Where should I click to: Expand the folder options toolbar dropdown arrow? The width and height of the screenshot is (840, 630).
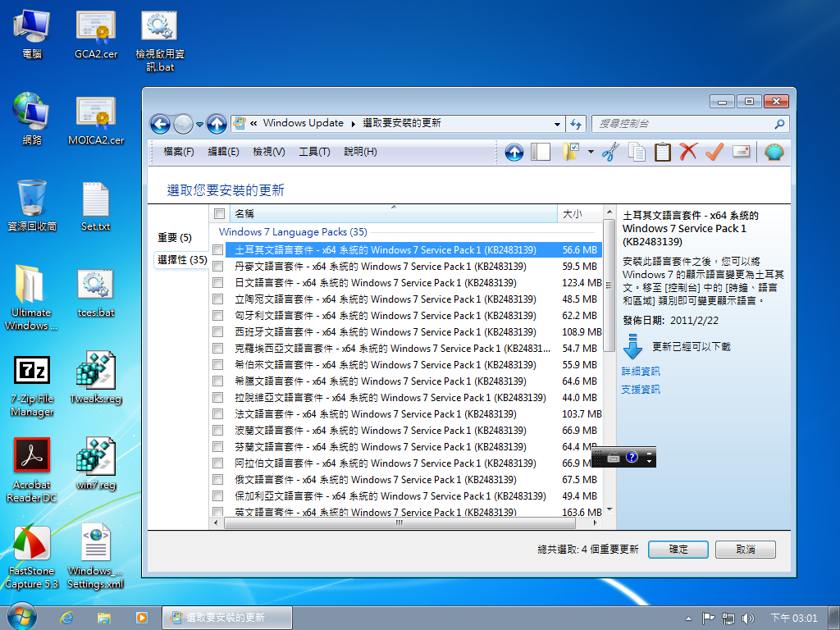pos(591,152)
